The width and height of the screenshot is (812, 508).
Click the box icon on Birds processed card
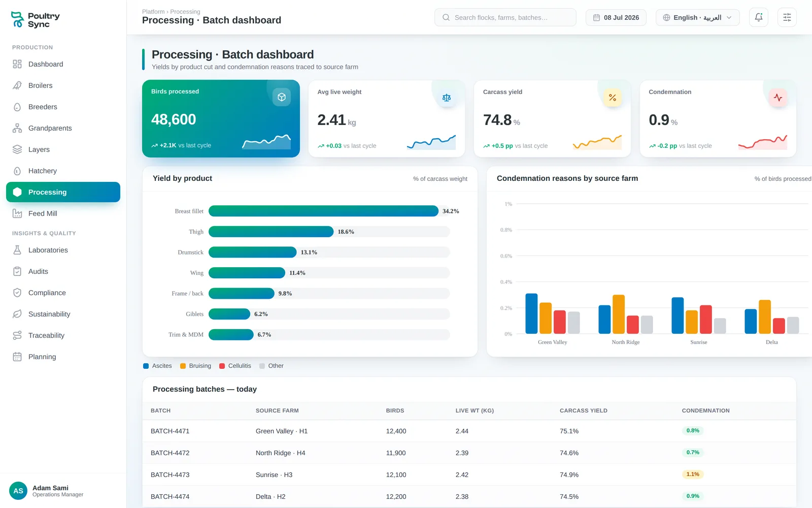(x=282, y=97)
